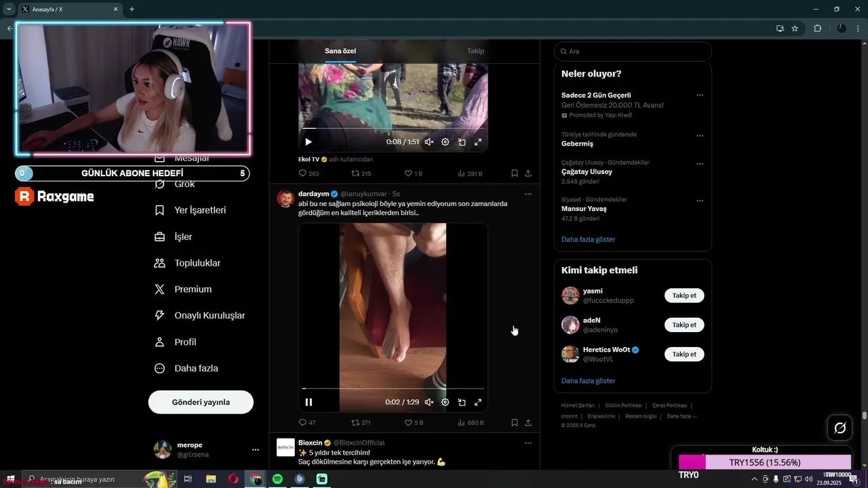Show more trends under Mansur Yavaş
This screenshot has height=488, width=868.
(x=588, y=239)
